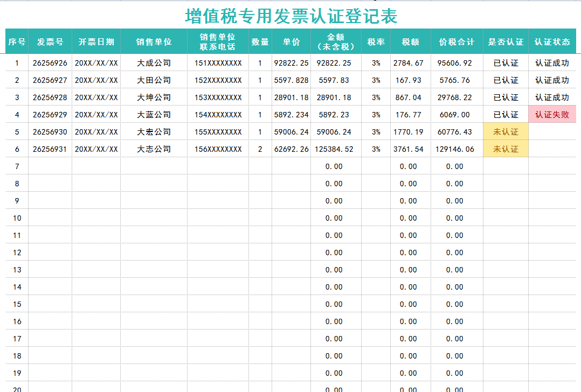Select phone cell 154XXXXXXXX

click(218, 115)
